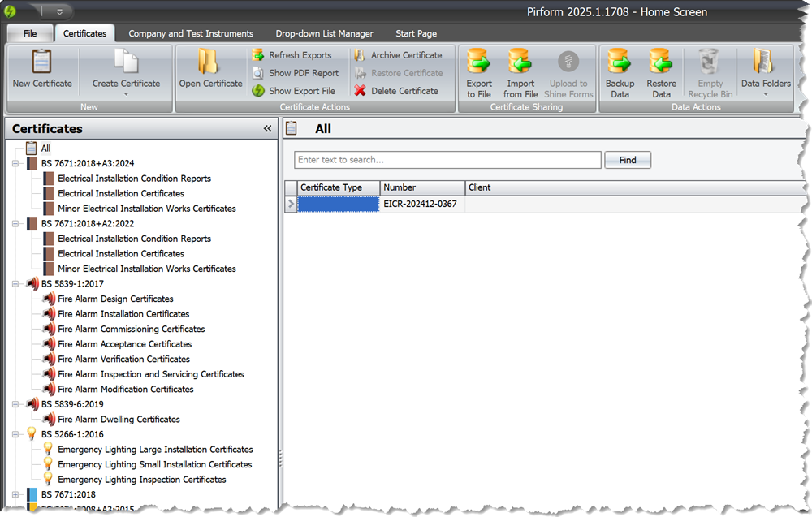Open the Drop-down List Manager tab
Image resolution: width=812 pixels, height=517 pixels.
click(x=324, y=33)
